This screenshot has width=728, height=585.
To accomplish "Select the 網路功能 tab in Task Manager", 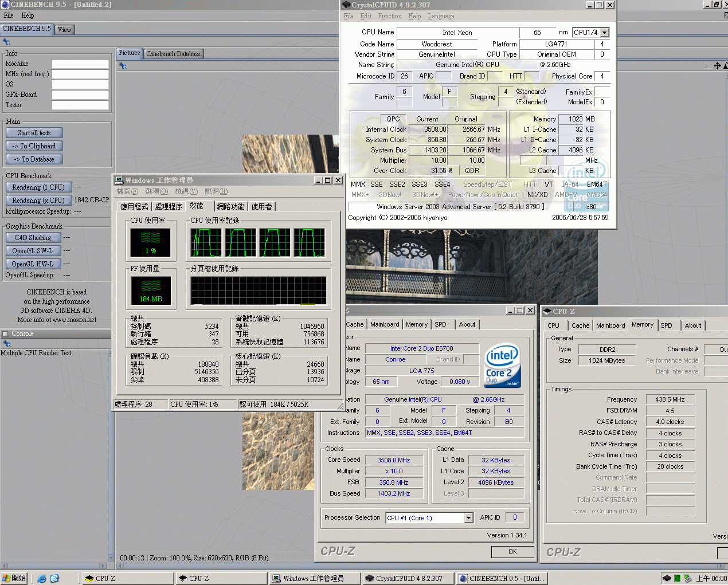I will coord(230,206).
